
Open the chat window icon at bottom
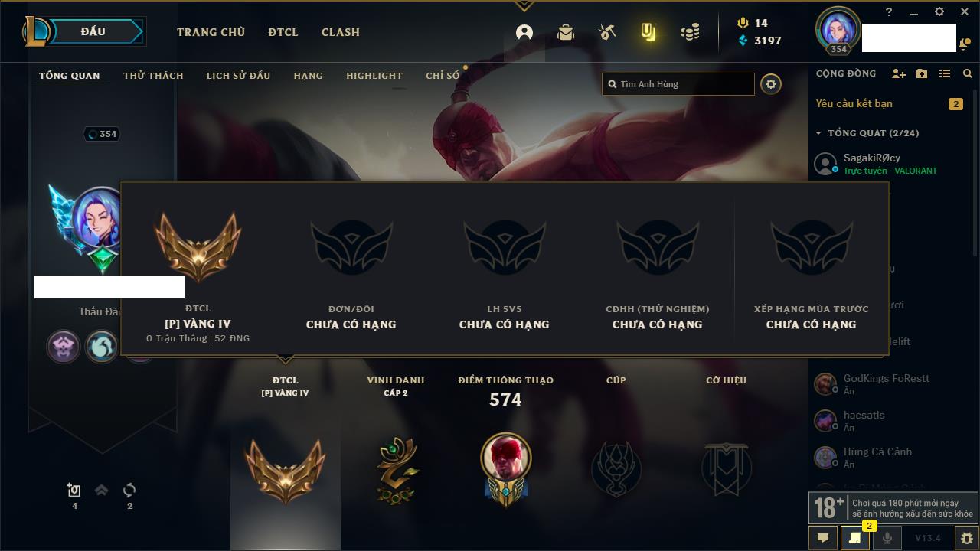(x=823, y=538)
